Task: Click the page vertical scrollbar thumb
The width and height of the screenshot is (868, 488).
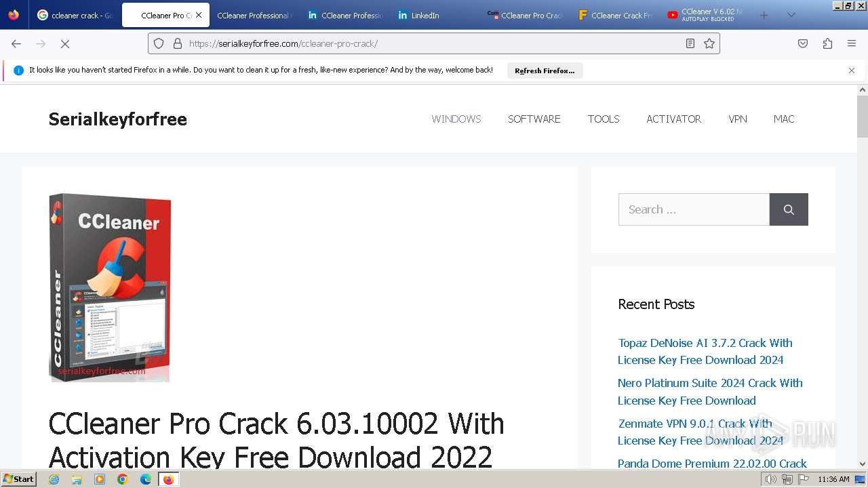Action: [x=863, y=116]
